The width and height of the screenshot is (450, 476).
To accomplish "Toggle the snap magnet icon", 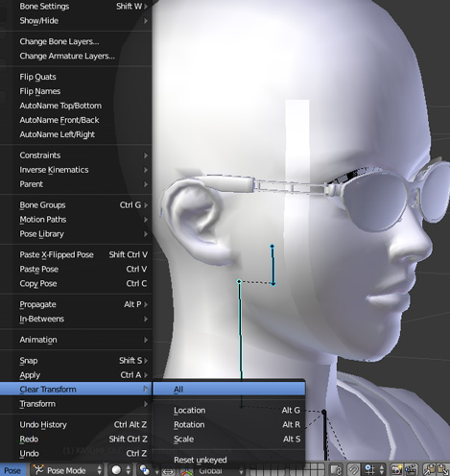I will coord(353,470).
